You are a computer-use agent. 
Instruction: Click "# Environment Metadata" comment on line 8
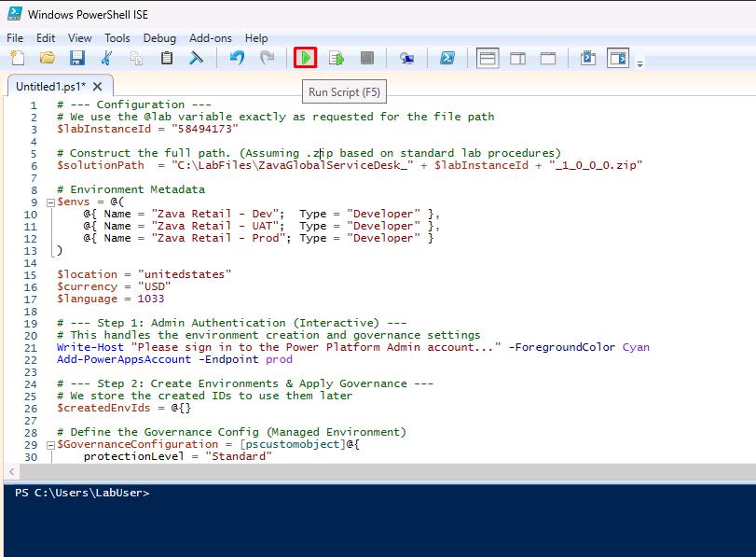[131, 189]
